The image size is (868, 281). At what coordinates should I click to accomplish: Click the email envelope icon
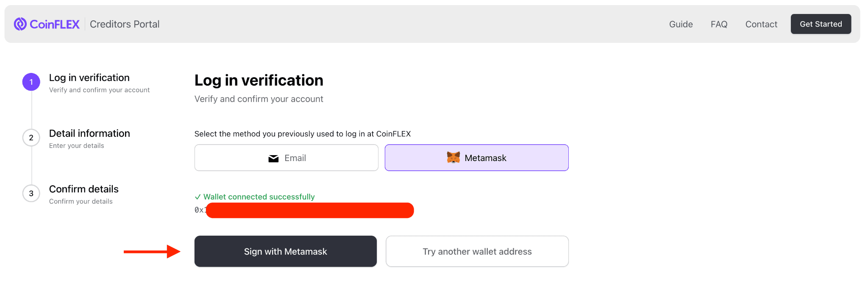[273, 158]
